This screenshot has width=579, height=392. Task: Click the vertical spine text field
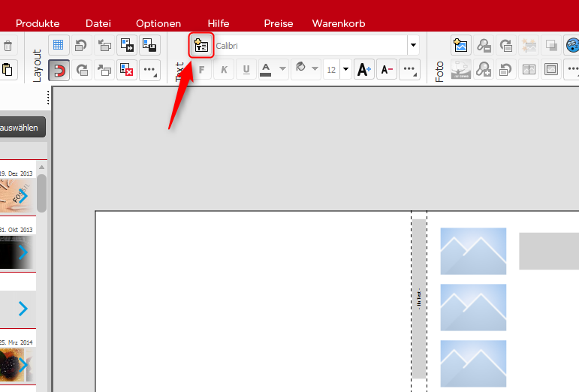419,299
